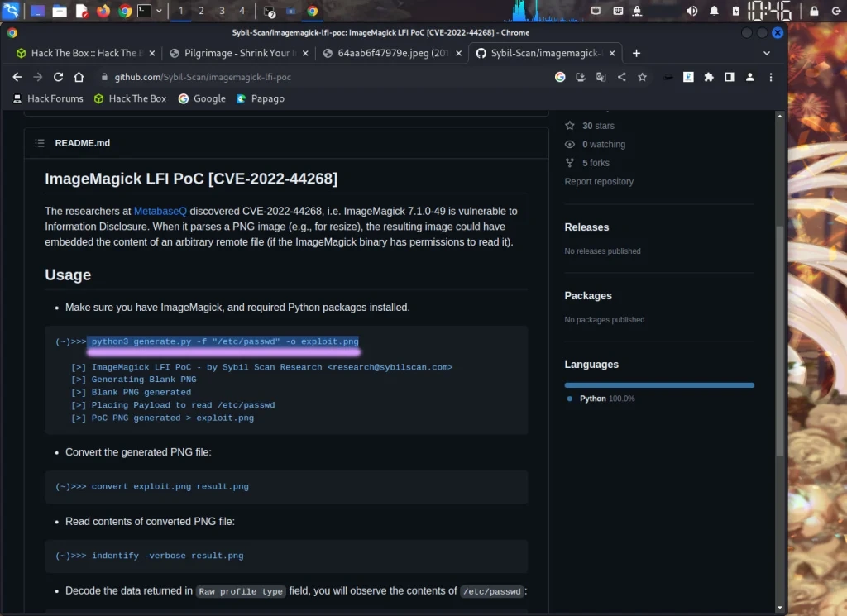Screen dimensions: 847x616
Task: Close the Pilgrimage tab
Action: 305,53
